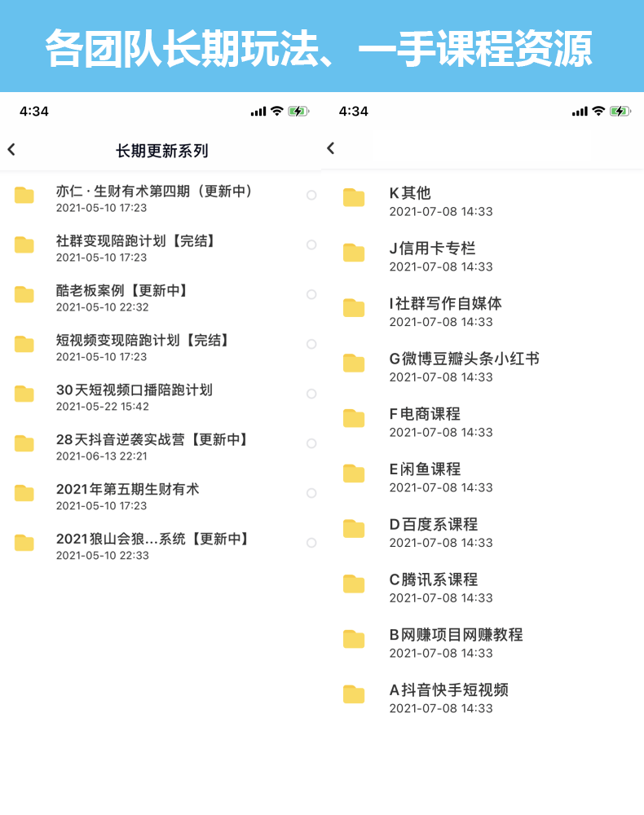Open folder icon of 30天短视频口播陪跑计划
The height and width of the screenshot is (815, 644).
[x=24, y=394]
